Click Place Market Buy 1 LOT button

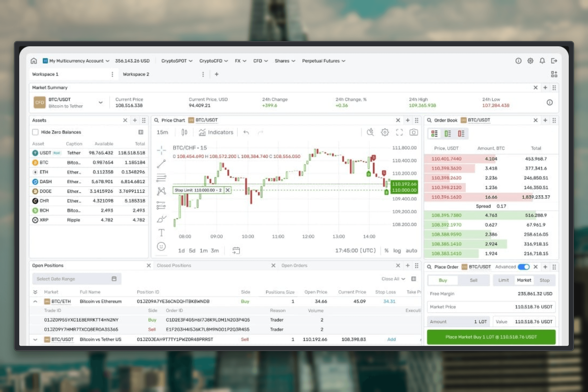[491, 337]
